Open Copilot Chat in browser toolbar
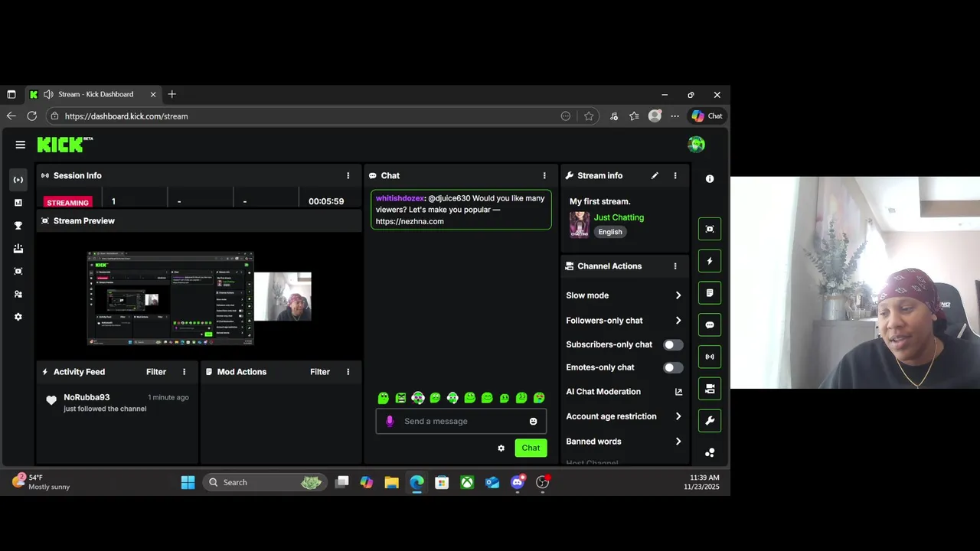This screenshot has height=551, width=980. 707,116
